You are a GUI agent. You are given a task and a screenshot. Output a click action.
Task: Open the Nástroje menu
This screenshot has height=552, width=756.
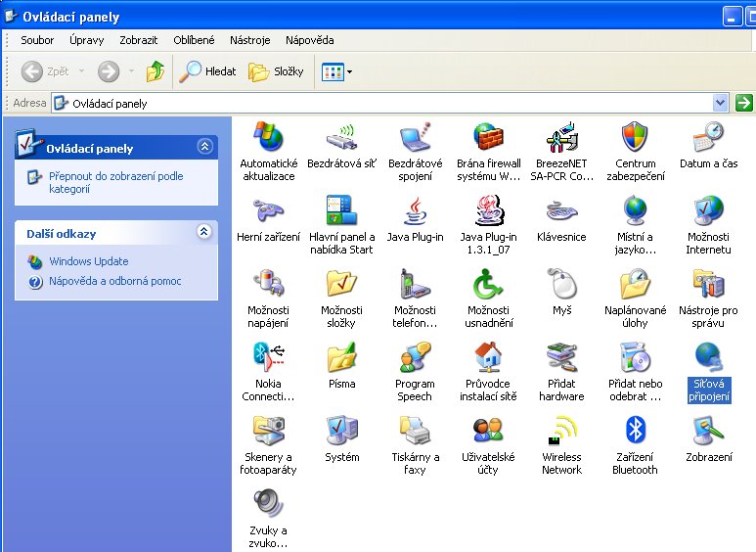[x=249, y=40]
